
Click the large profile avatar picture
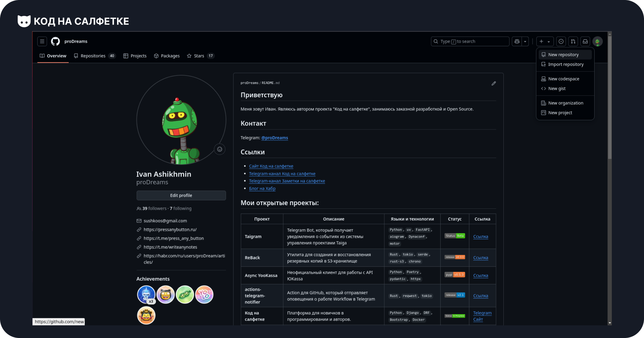(181, 120)
